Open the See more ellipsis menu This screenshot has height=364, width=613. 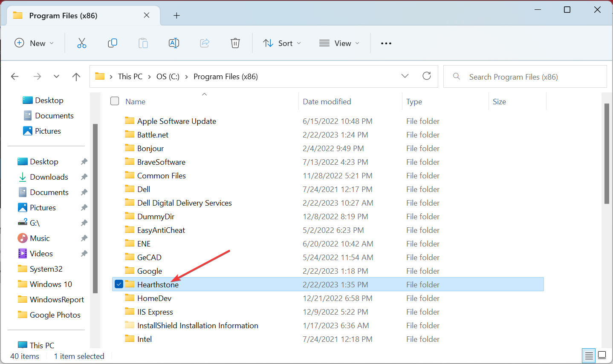(386, 43)
